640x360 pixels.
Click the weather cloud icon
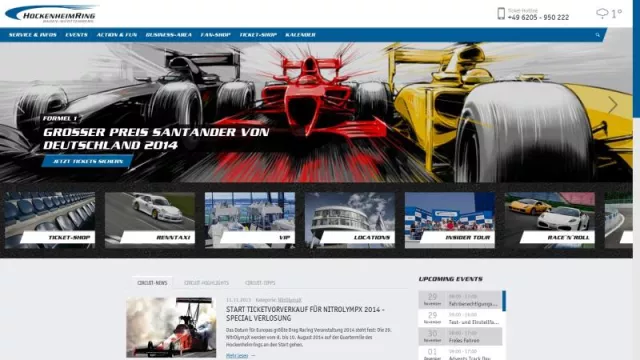click(x=602, y=13)
